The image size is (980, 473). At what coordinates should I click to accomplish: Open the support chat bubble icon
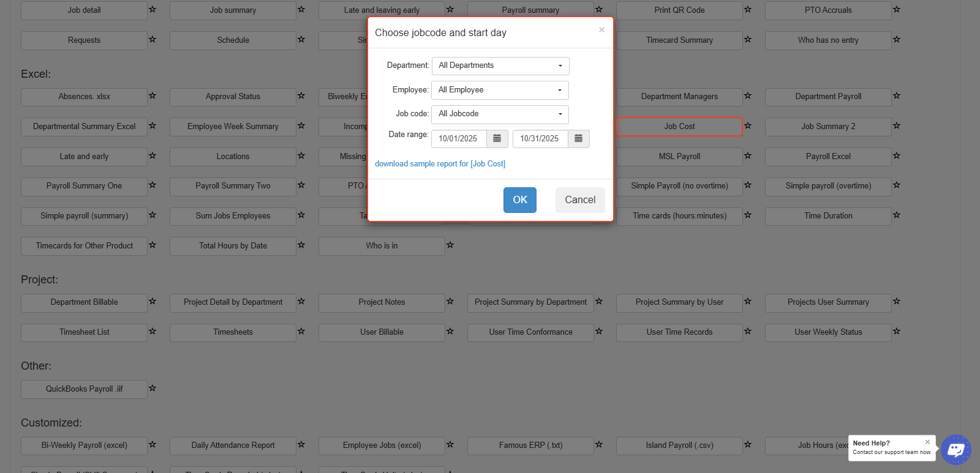pyautogui.click(x=956, y=450)
